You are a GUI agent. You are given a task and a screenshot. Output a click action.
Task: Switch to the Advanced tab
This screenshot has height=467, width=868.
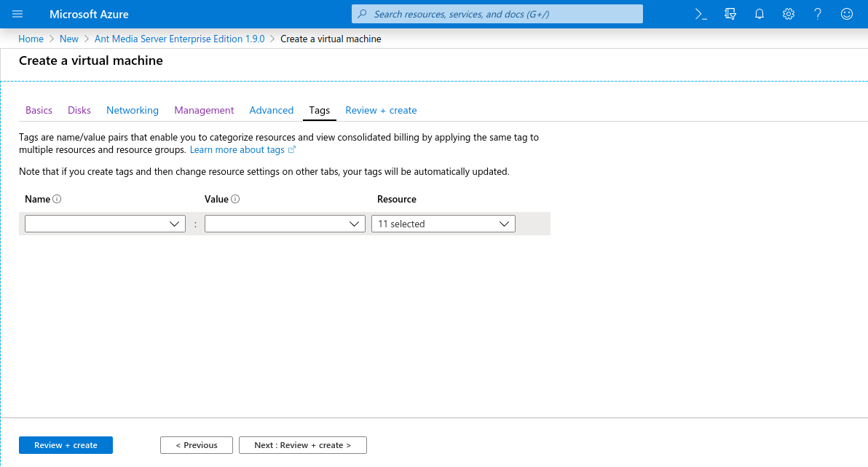coord(271,110)
